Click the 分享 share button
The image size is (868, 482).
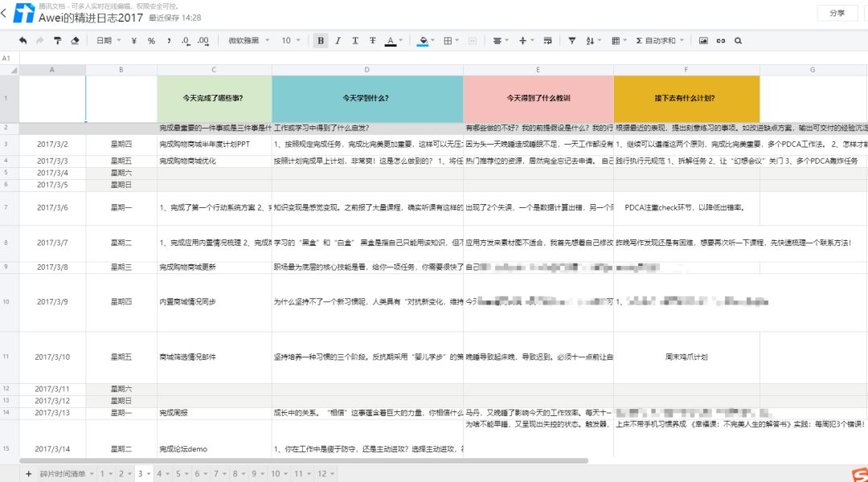tap(837, 14)
